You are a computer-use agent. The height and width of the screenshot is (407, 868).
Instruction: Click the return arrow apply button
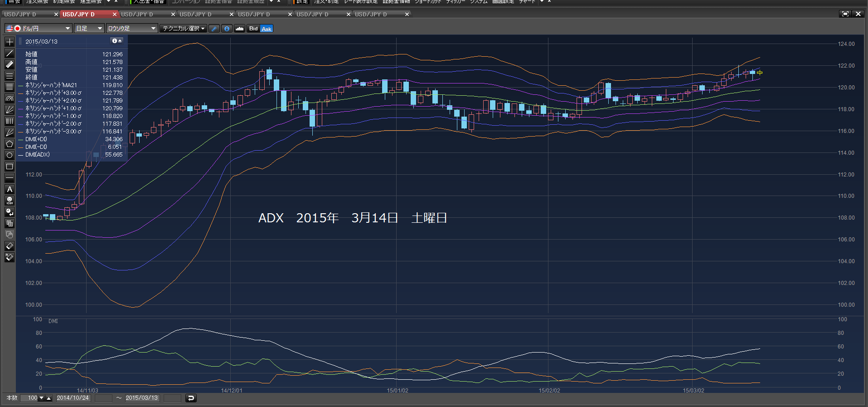pyautogui.click(x=191, y=398)
